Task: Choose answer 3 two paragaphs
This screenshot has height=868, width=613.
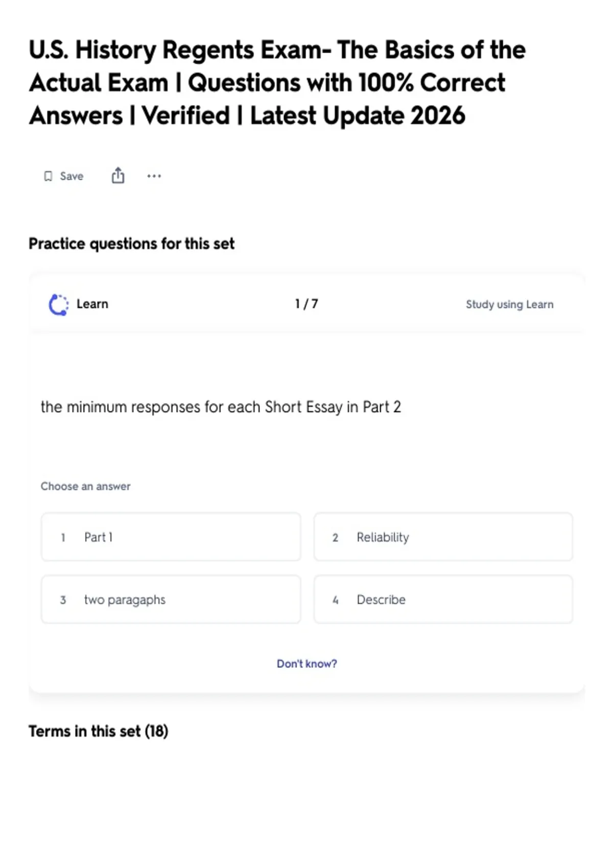Action: pos(171,599)
